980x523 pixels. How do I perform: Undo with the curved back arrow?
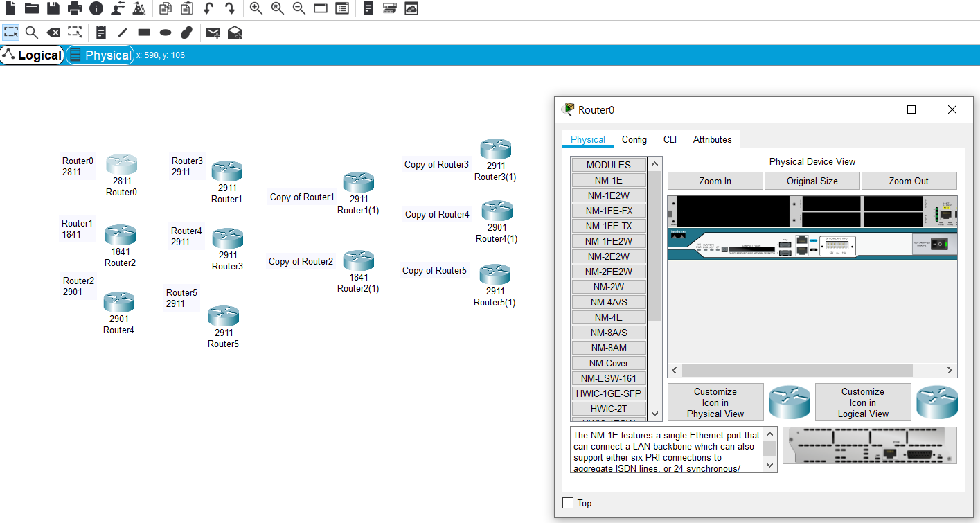click(208, 8)
